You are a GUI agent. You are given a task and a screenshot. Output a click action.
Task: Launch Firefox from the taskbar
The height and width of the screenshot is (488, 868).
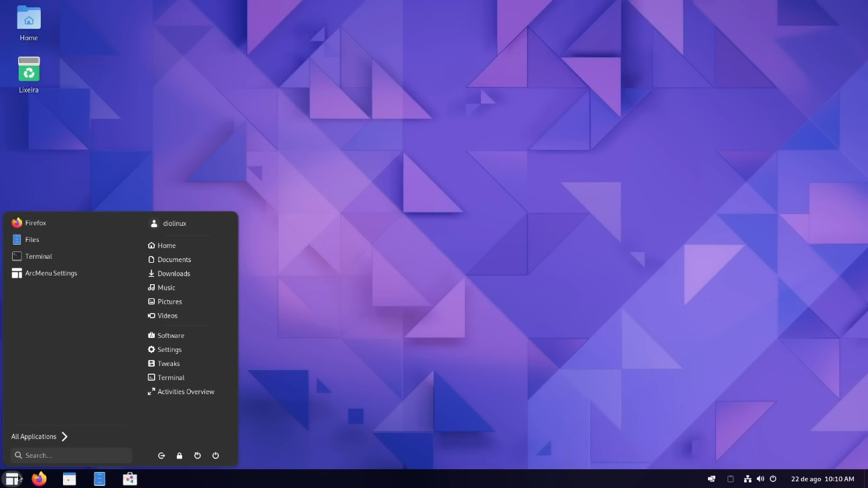click(x=39, y=479)
